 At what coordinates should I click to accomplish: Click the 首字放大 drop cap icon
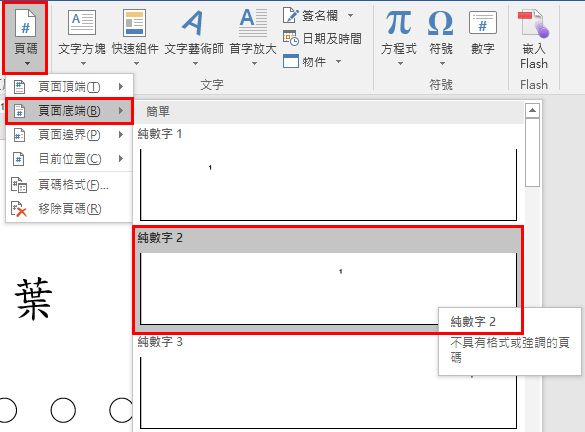[253, 23]
